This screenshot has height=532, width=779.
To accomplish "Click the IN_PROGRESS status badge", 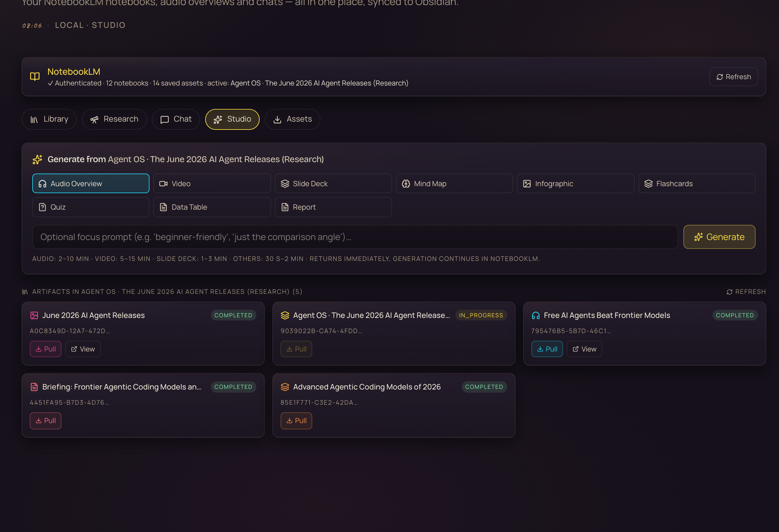I will pyautogui.click(x=481, y=315).
